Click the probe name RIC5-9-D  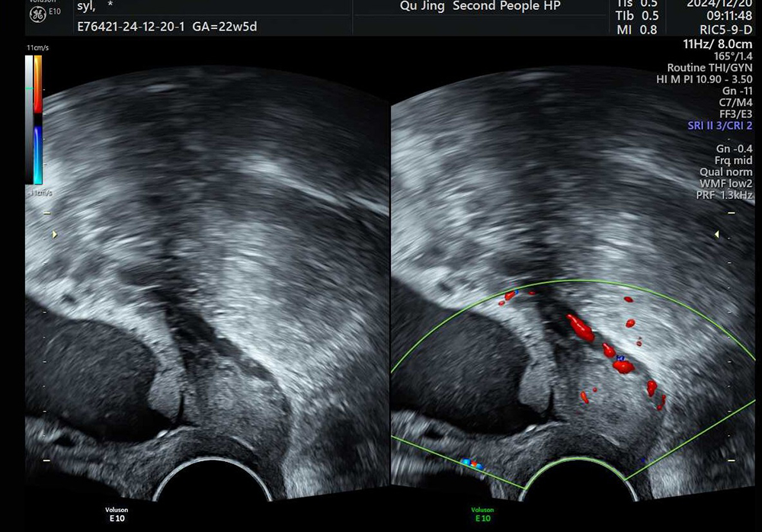[725, 30]
